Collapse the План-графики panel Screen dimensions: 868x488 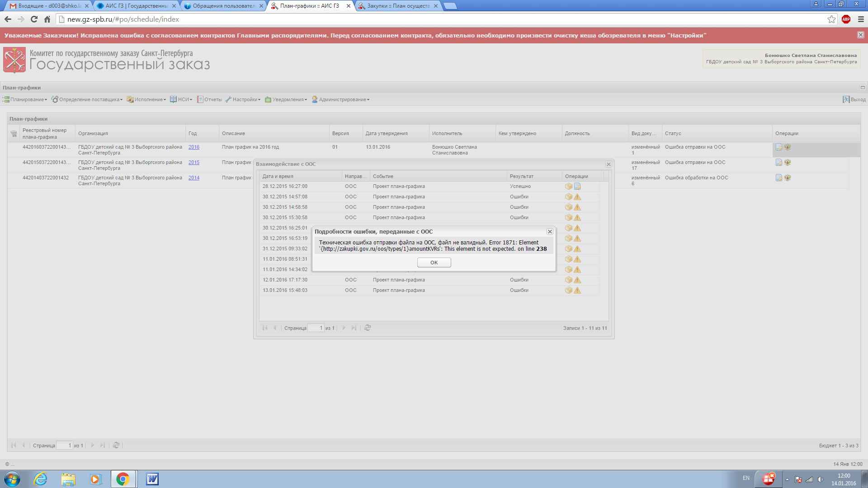tap(862, 88)
